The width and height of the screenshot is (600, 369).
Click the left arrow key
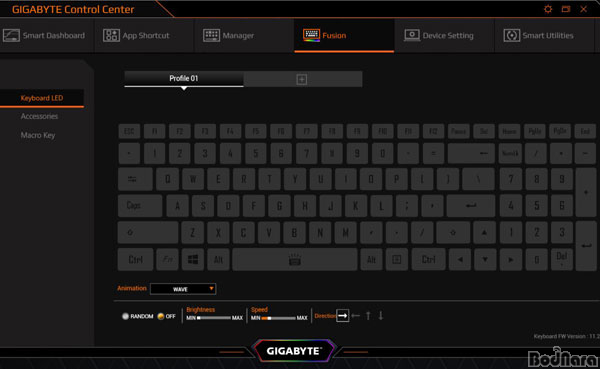(x=460, y=260)
